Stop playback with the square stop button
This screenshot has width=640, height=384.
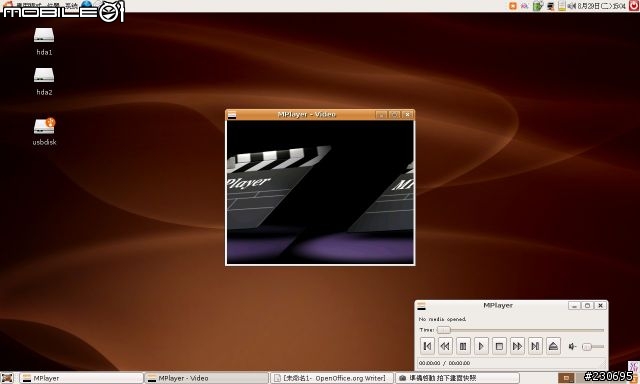tap(499, 346)
